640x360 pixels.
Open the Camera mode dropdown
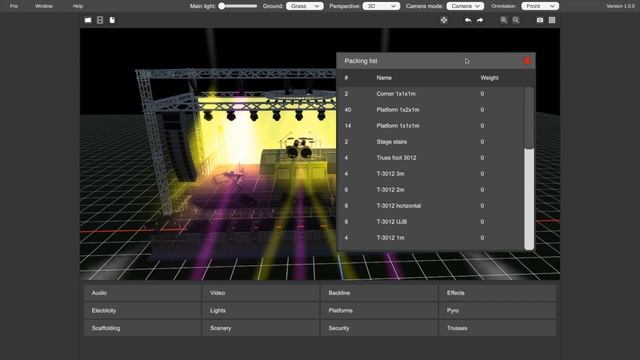click(x=465, y=6)
